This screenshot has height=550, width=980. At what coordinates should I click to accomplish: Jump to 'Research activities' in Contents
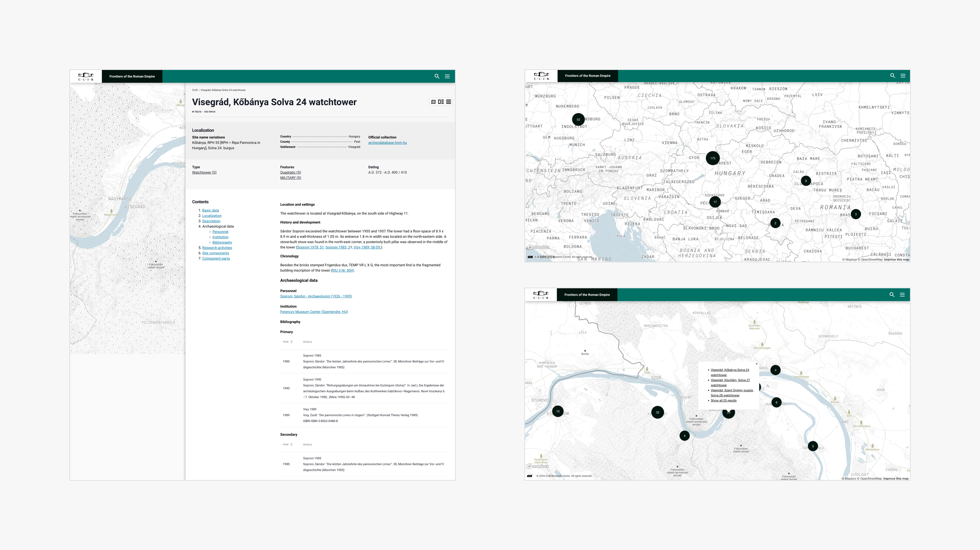point(217,248)
